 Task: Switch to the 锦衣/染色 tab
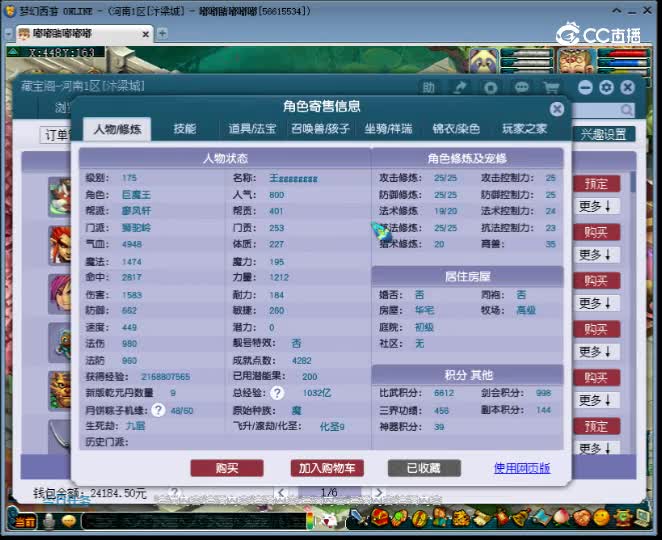tap(456, 128)
